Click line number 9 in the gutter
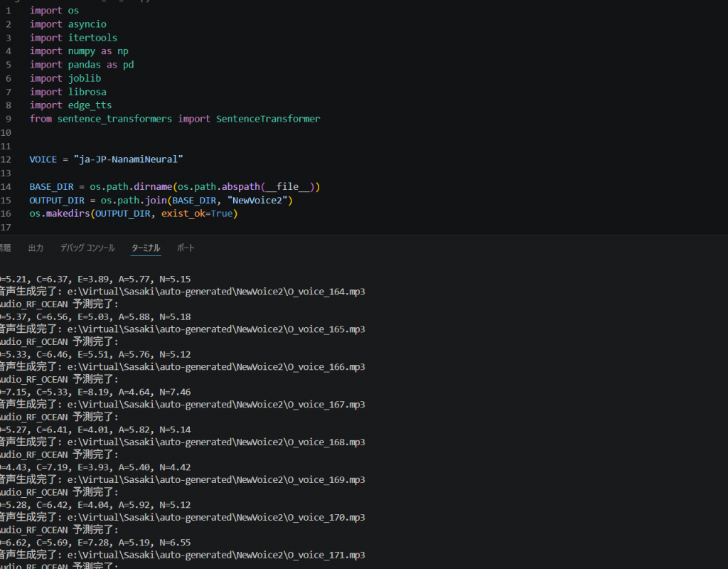 [9, 119]
